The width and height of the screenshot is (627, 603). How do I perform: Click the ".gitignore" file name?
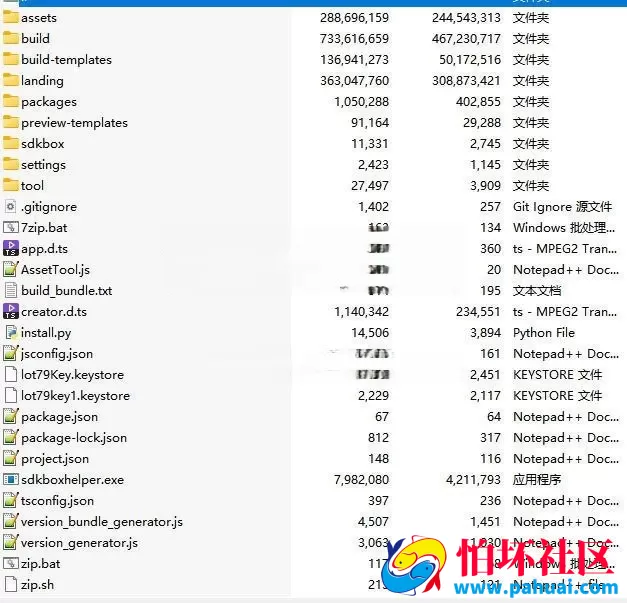[x=49, y=207]
